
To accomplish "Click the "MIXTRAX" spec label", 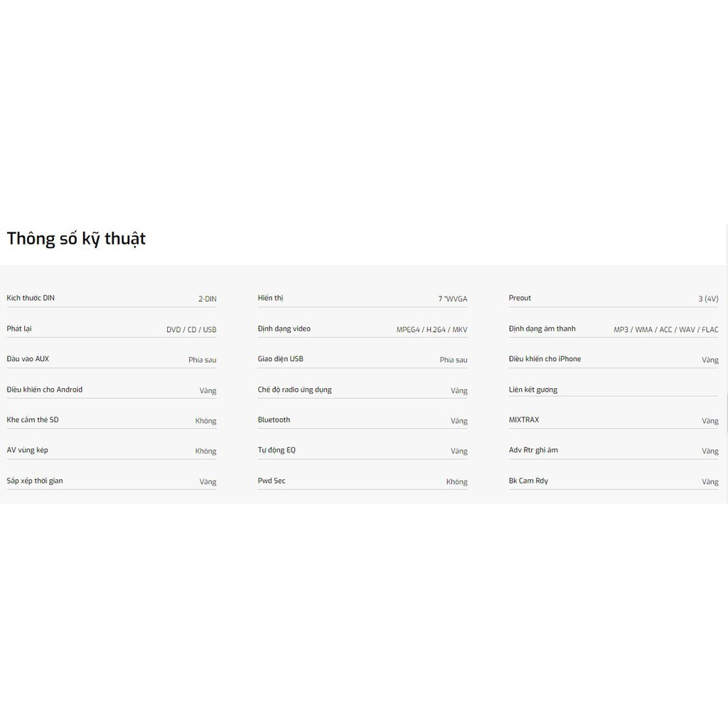I will tap(524, 419).
